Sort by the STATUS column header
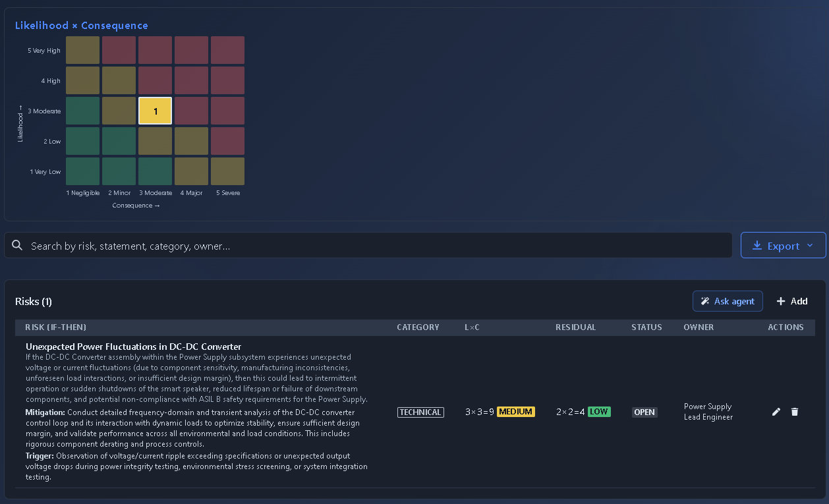The height and width of the screenshot is (504, 829). tap(646, 327)
